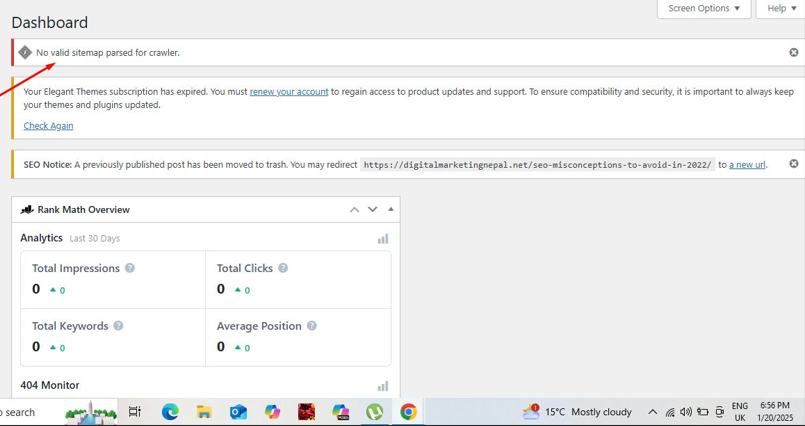This screenshot has height=426, width=805.
Task: Show hidden system tray icons
Action: coord(652,411)
